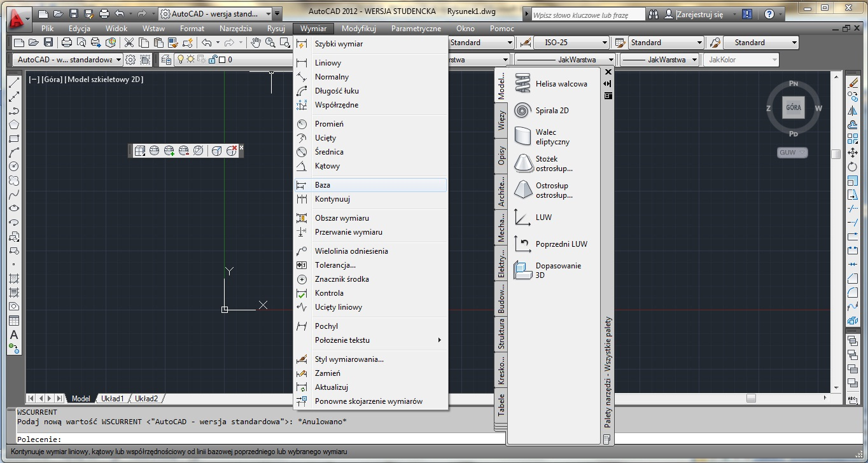Select the Revision cloud tool
The height and width of the screenshot is (463, 868).
tap(14, 181)
